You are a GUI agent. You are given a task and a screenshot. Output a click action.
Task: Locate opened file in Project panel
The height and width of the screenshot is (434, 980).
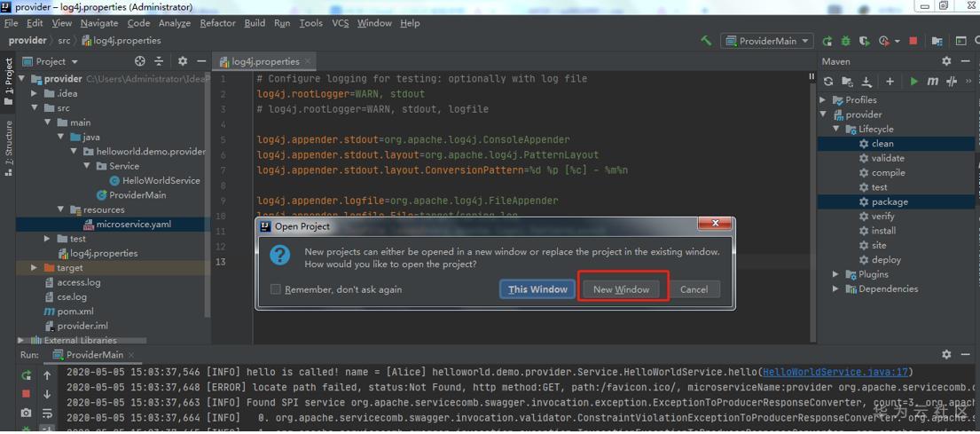coord(140,61)
